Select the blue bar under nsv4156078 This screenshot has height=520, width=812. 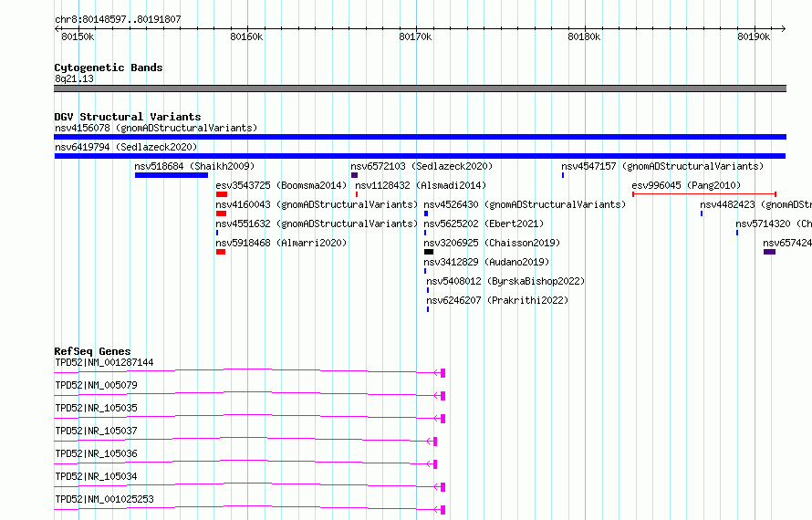[420, 137]
